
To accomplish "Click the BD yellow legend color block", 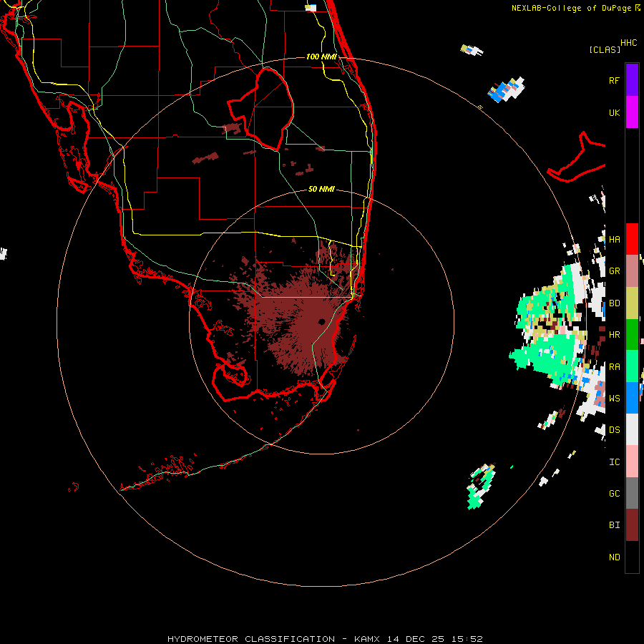I will pos(632,303).
